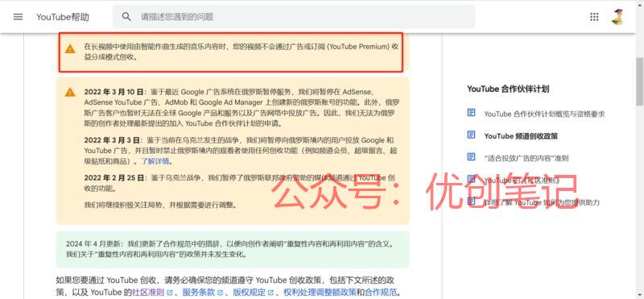Open the 服务条款 link
Viewport: 644px width, 299px height.
pos(199,293)
